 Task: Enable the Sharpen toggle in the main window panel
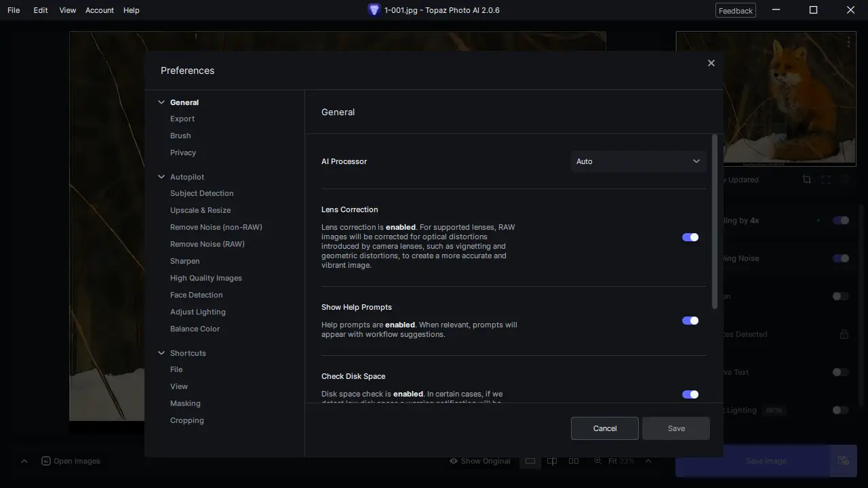click(x=841, y=296)
